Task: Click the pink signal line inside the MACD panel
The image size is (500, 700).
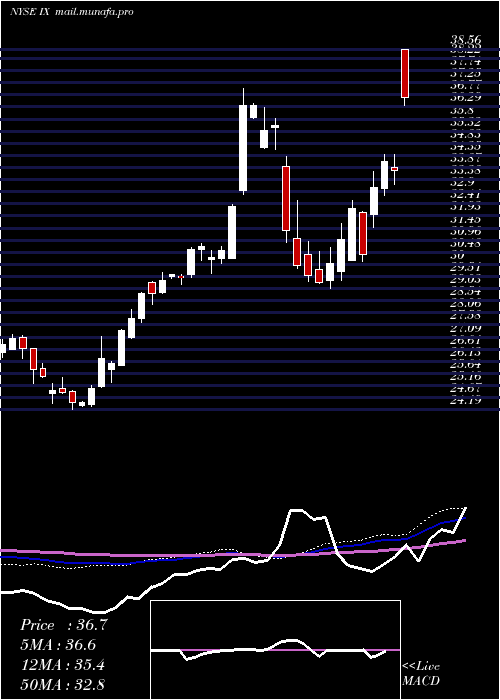Action: coord(275,650)
